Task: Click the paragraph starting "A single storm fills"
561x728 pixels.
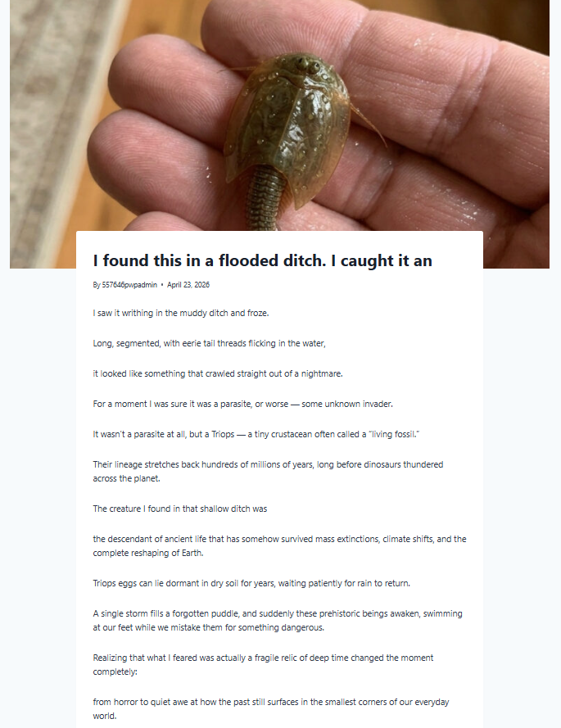Action: (278, 620)
